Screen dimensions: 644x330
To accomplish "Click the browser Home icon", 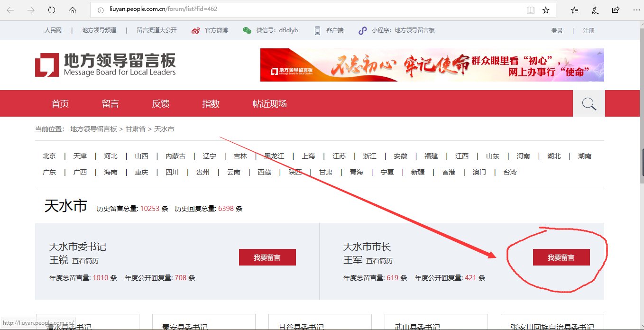I will (x=71, y=9).
